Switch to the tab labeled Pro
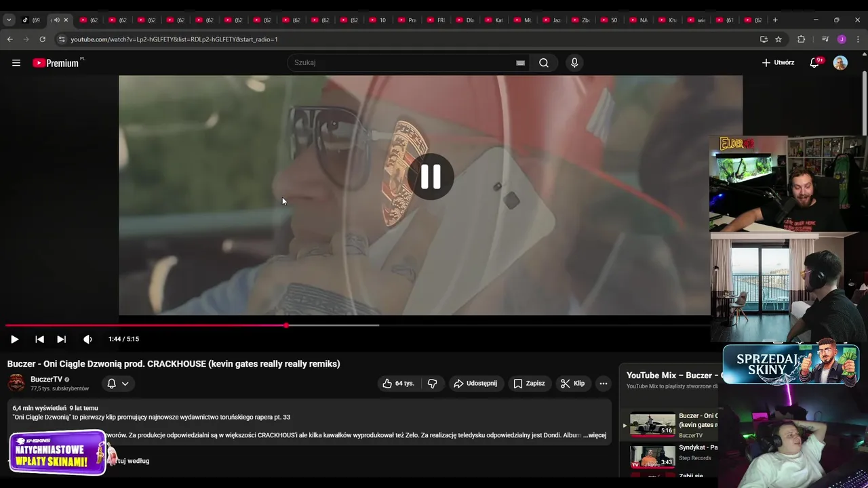 [x=407, y=20]
